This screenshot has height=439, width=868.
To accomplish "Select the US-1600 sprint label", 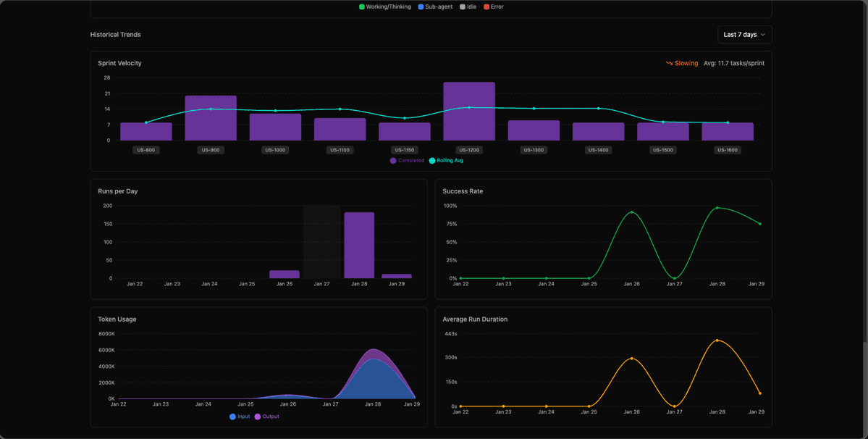I will [727, 150].
